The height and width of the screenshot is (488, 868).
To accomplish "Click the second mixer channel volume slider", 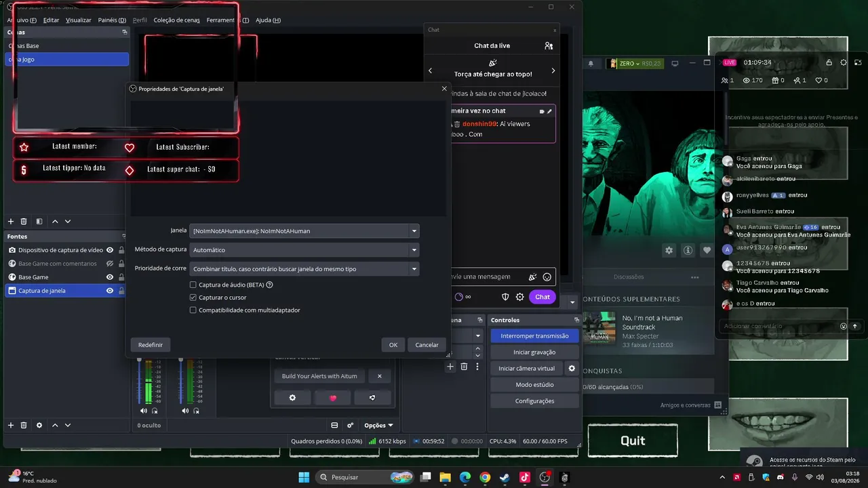I will pyautogui.click(x=182, y=381).
